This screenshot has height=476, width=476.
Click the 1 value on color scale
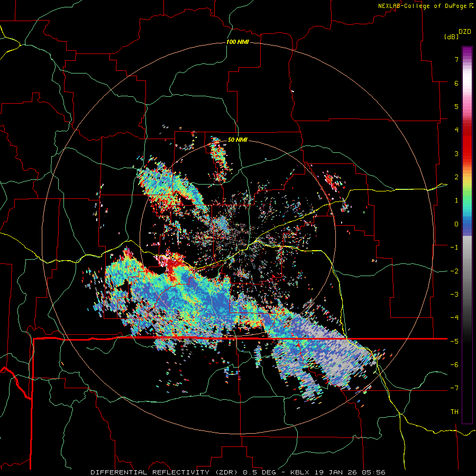click(456, 200)
